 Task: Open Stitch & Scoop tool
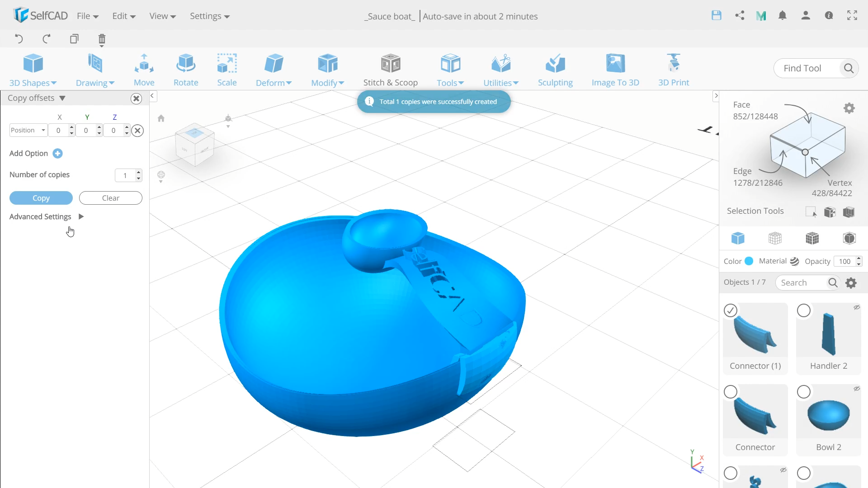391,70
